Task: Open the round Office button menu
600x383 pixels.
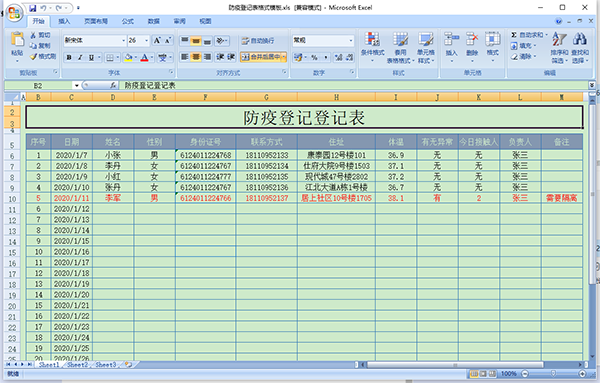Action: [x=14, y=12]
